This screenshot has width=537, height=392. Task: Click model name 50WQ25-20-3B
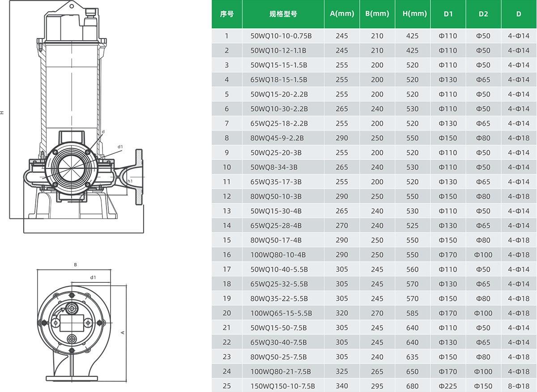[x=276, y=153]
